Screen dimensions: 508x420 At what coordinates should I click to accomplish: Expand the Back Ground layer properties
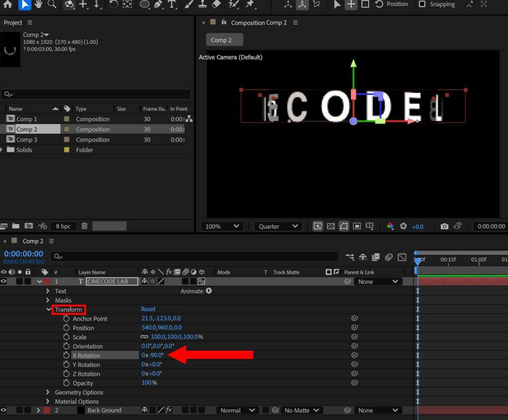[38, 410]
